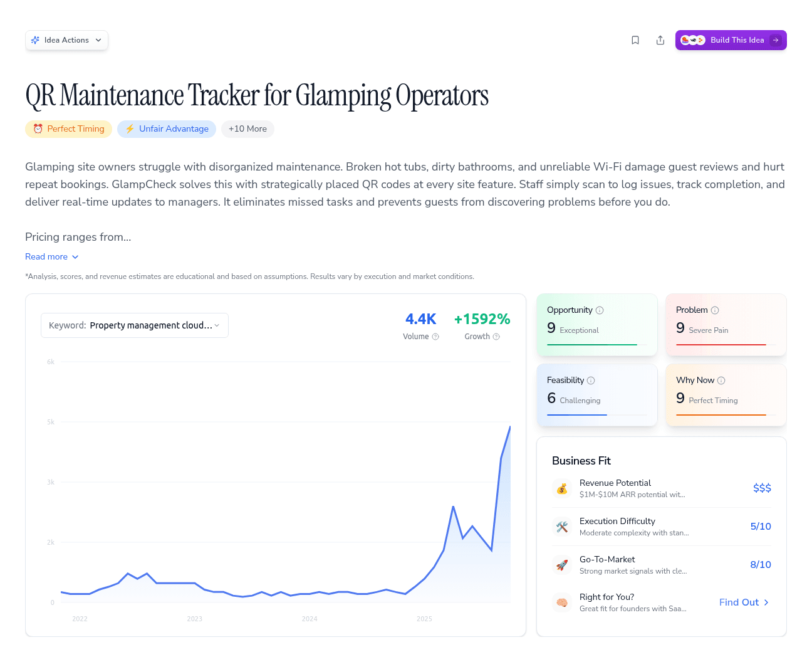The width and height of the screenshot is (812, 662).
Task: Click the share icon
Action: pyautogui.click(x=660, y=39)
